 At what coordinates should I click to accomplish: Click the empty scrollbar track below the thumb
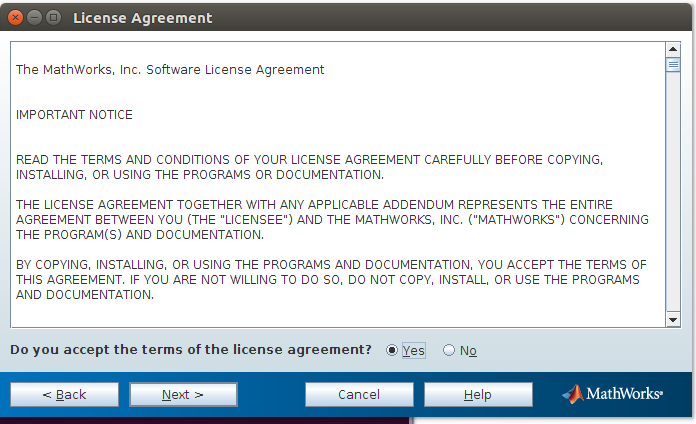point(673,192)
